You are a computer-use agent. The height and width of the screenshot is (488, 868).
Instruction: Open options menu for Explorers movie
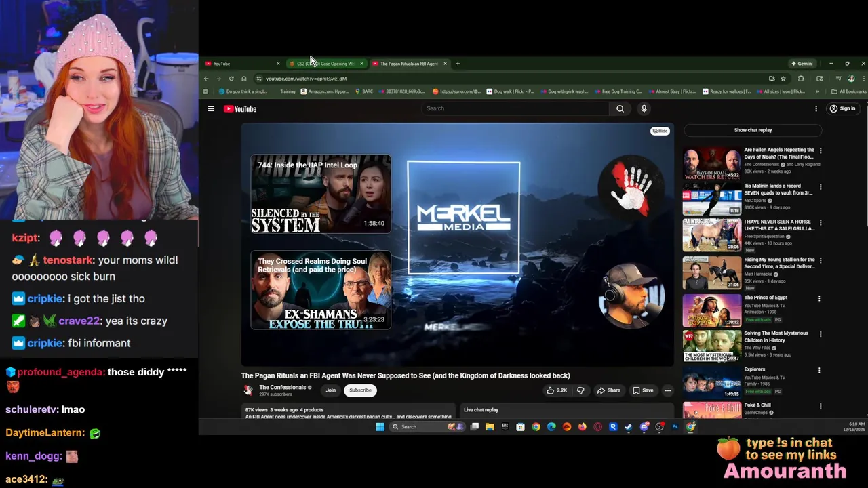(x=819, y=371)
